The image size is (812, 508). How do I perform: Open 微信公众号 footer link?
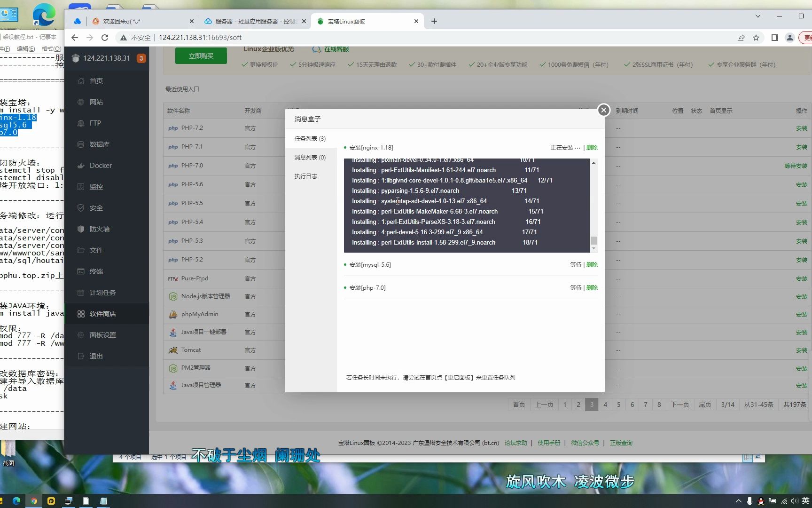pos(585,443)
